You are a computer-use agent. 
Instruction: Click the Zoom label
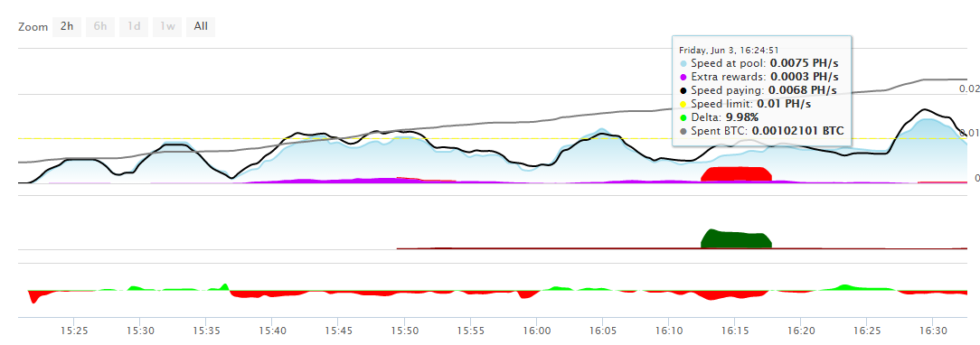(33, 27)
